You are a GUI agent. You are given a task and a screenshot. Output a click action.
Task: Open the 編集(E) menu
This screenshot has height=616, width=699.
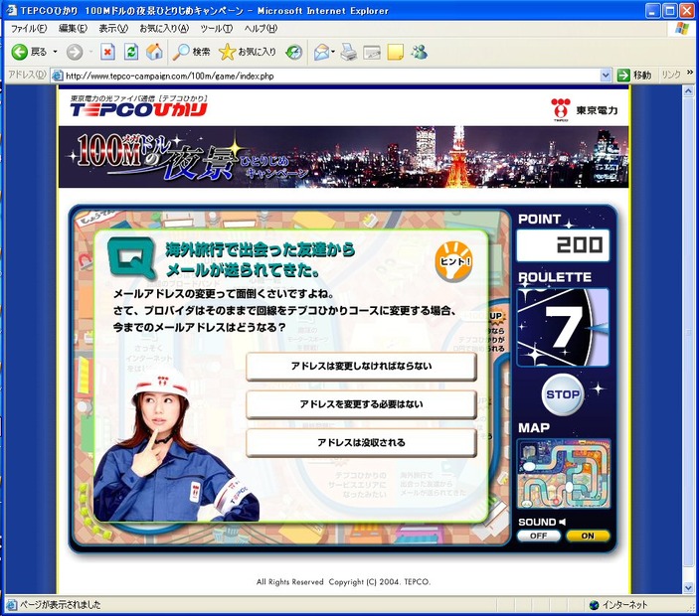tap(74, 29)
